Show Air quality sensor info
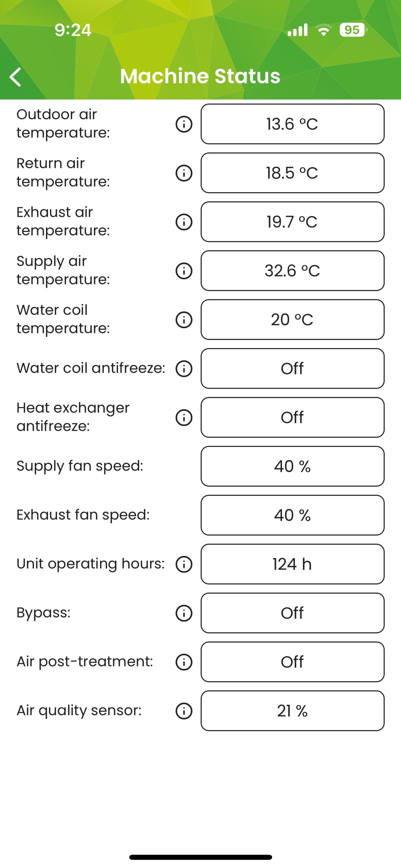 coord(184,711)
